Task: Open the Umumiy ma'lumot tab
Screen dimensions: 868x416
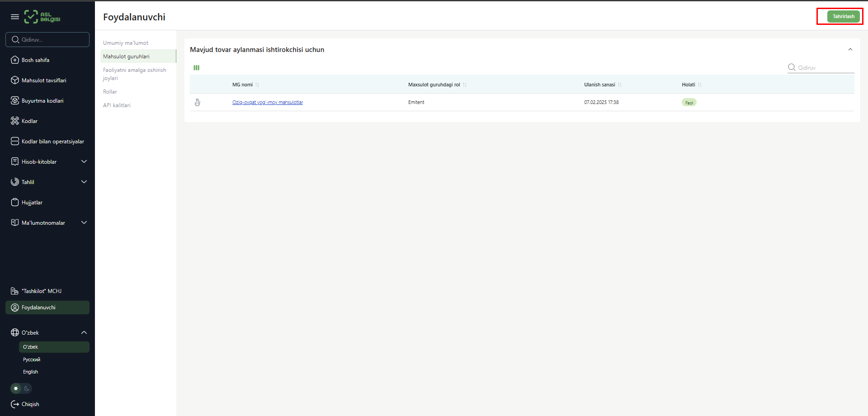Action: tap(126, 43)
